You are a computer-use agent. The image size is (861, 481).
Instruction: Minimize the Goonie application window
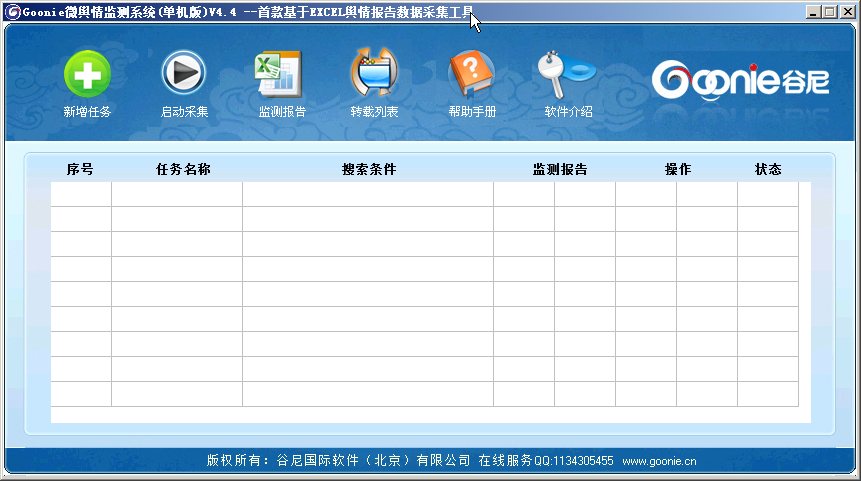(812, 12)
